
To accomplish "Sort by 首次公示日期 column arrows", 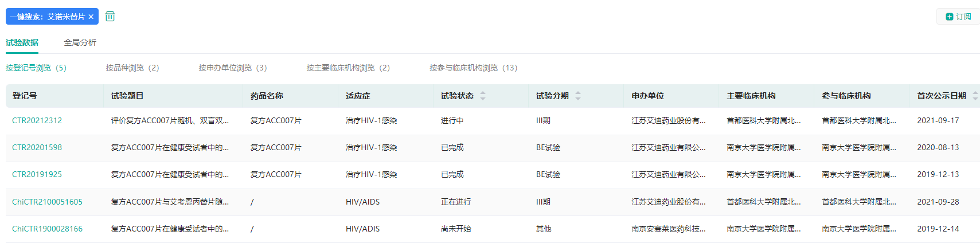I will coord(975,96).
